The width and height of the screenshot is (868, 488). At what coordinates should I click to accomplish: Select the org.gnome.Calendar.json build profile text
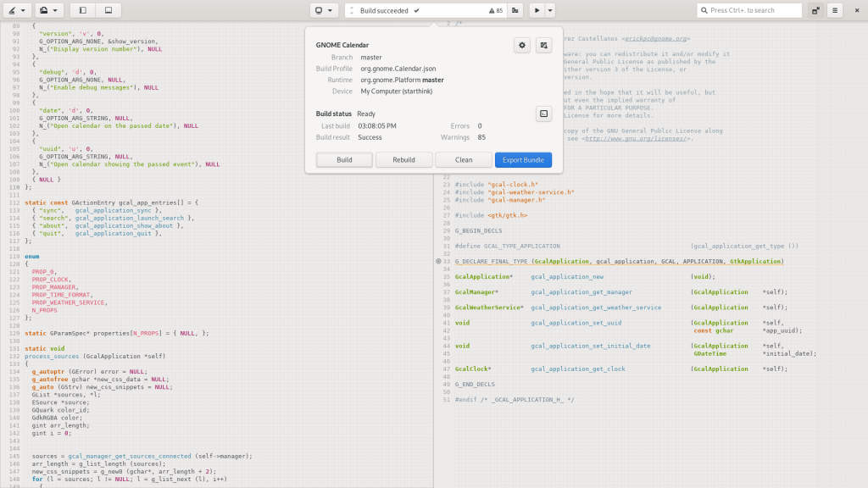[x=398, y=69]
